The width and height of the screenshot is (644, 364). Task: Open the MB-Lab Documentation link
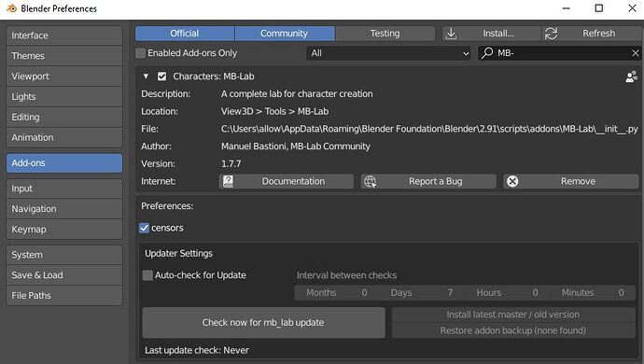pyautogui.click(x=287, y=181)
